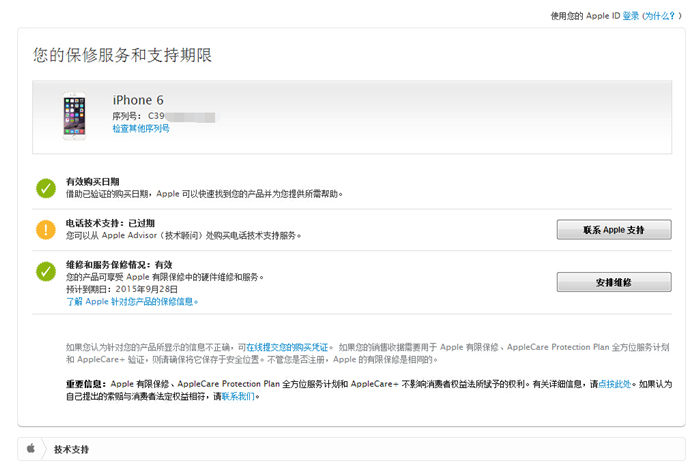Click the iPhone 6 product image

[74, 116]
